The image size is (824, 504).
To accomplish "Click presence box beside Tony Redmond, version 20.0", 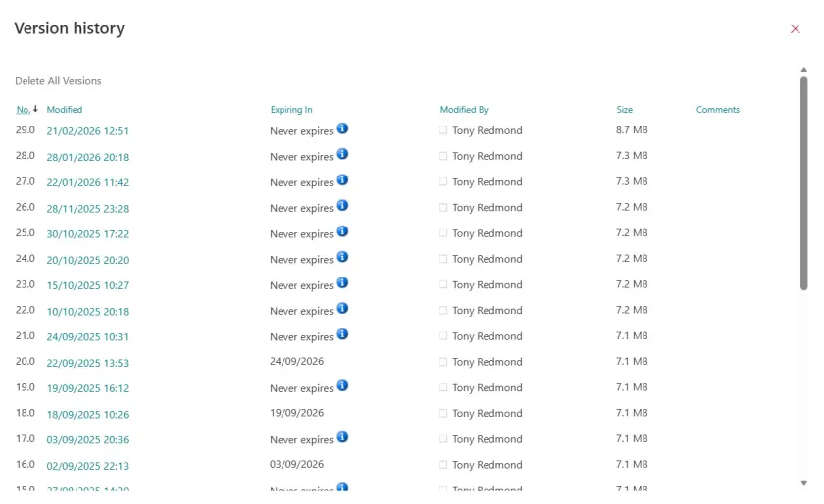I will coord(443,362).
